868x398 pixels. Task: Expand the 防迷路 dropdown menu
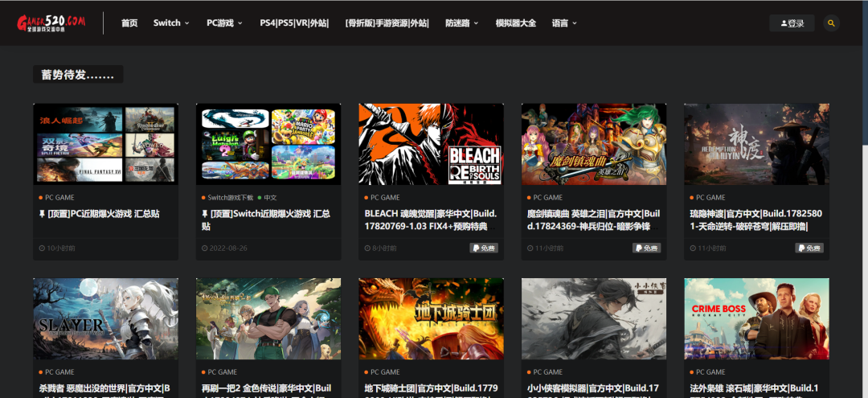[461, 23]
